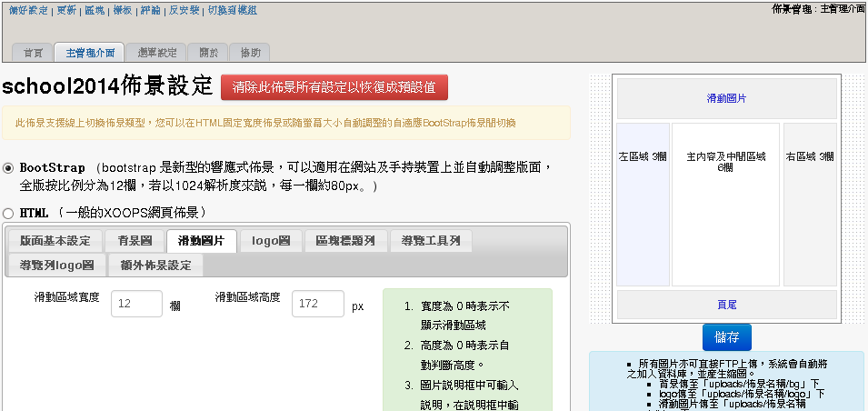This screenshot has width=868, height=411.
Task: Select the BootStrap theme type radio button
Action: pos(9,168)
